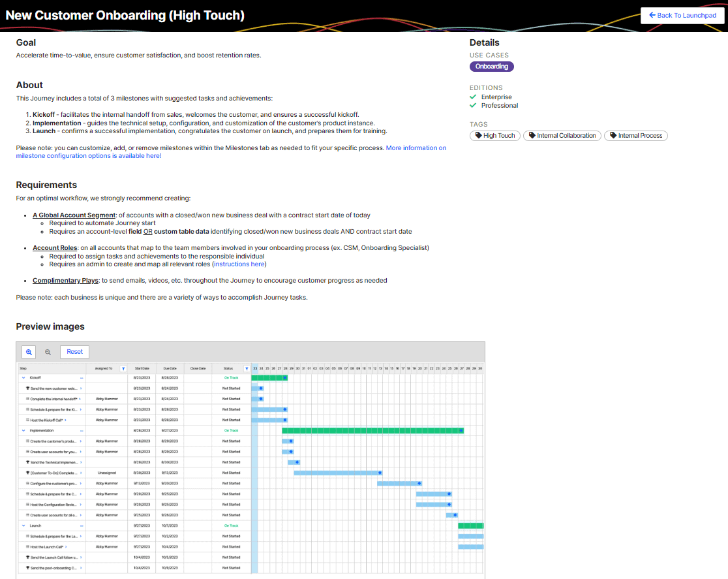Click the email icon beside Send the Launch Call follow-up
The height and width of the screenshot is (579, 728).
tap(27, 557)
